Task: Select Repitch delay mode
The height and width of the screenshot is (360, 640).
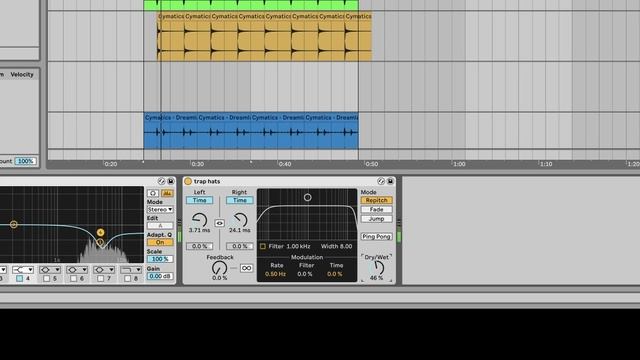Action: pyautogui.click(x=376, y=200)
